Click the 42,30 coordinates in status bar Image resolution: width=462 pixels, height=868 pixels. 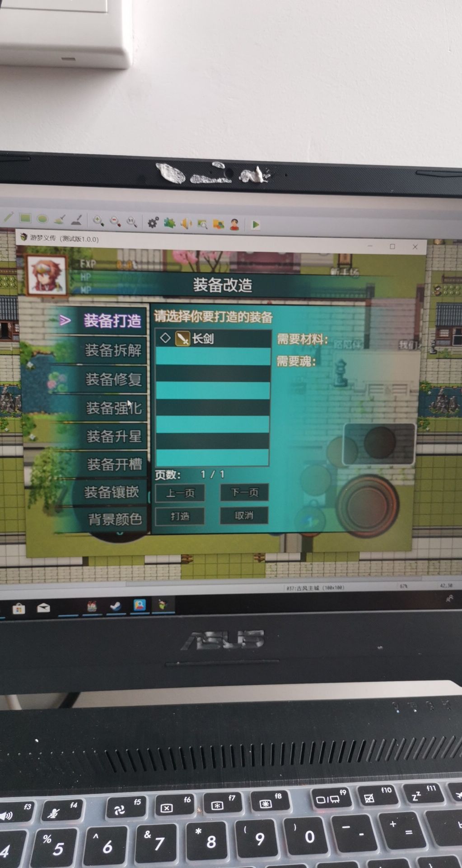(x=446, y=585)
